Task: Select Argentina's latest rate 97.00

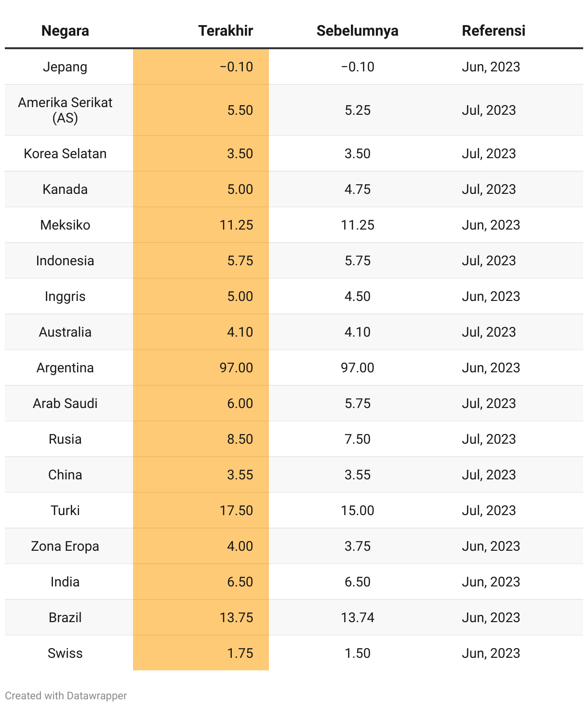Action: (x=236, y=367)
